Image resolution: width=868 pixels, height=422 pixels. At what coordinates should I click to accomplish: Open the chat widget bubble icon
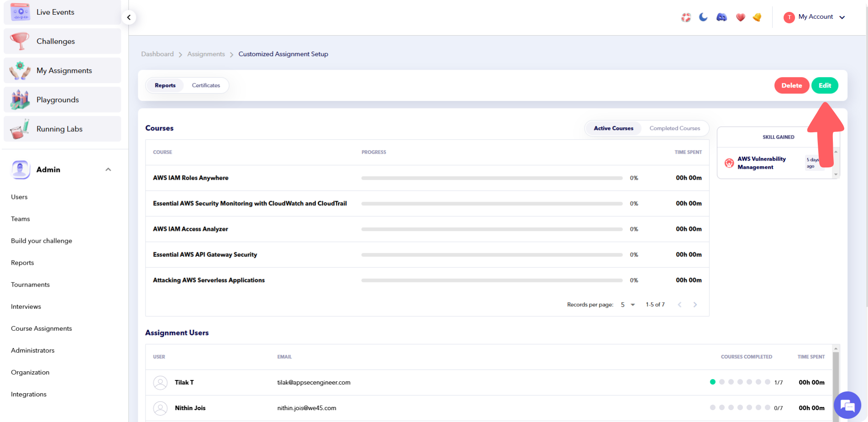pyautogui.click(x=847, y=405)
